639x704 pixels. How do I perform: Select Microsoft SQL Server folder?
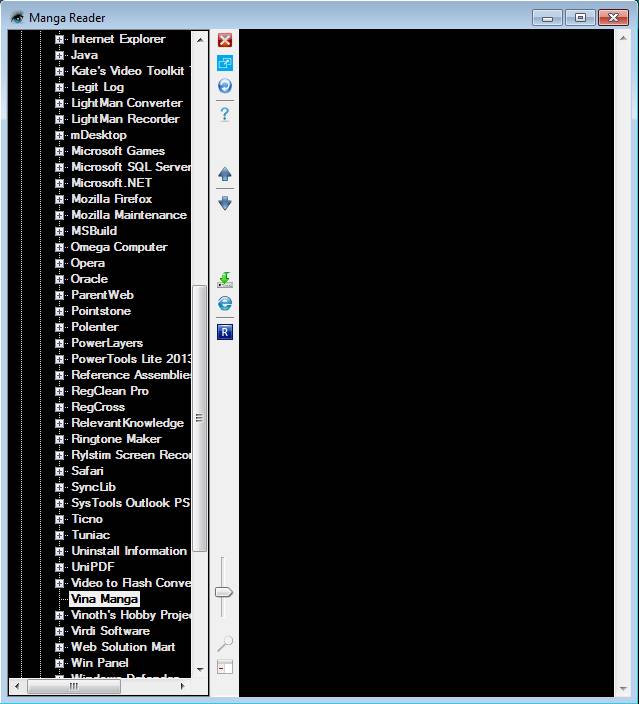click(130, 167)
